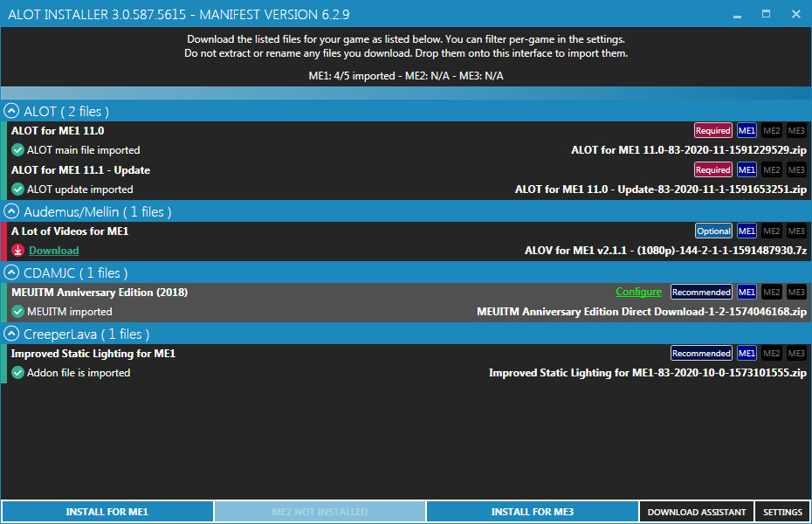The image size is (812, 524).
Task: Click the 'CDAMJC ( 1 files )' header text
Action: tap(76, 272)
